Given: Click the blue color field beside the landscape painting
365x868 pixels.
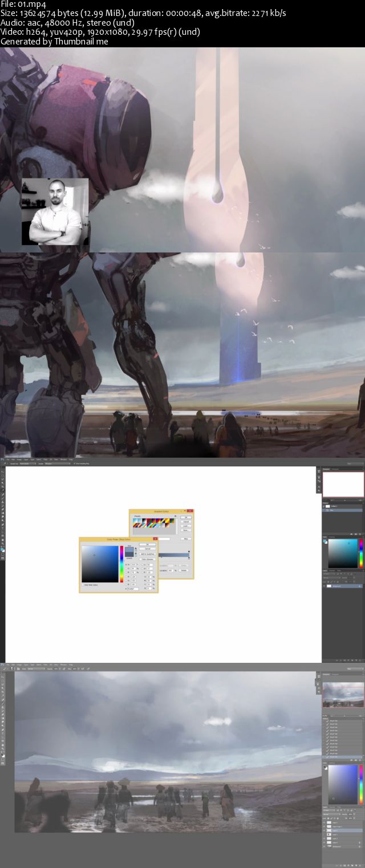Looking at the screenshot, I should click(342, 784).
